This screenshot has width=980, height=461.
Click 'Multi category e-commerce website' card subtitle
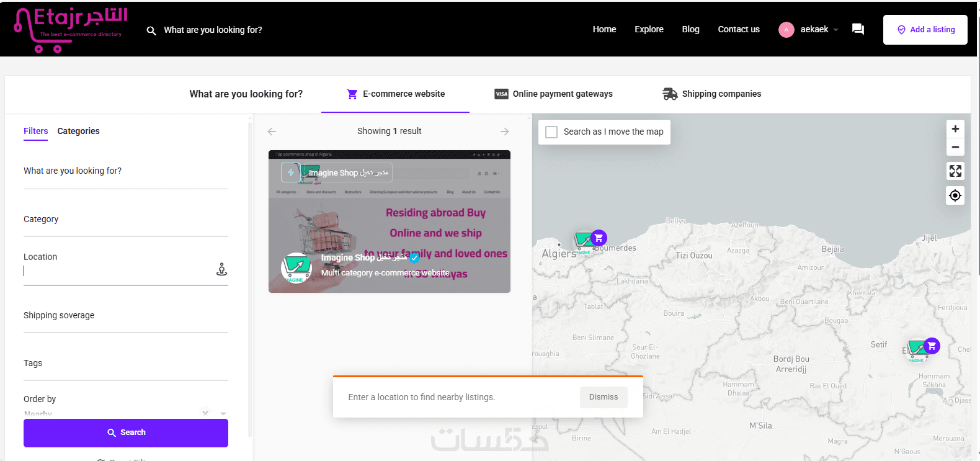tap(385, 273)
